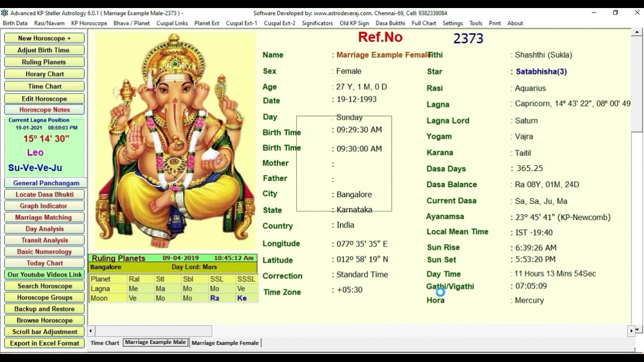
Task: Open Transit Analysis
Action: (x=44, y=240)
